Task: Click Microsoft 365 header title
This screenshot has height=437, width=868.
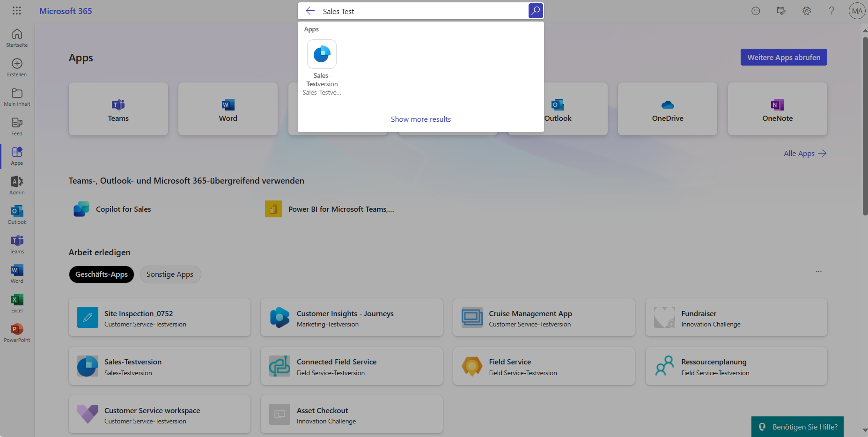Action: pyautogui.click(x=66, y=11)
